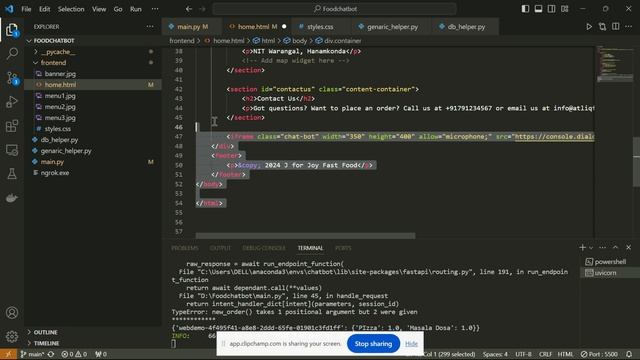Open the Source Control view
This screenshot has height=360, width=640.
[x=12, y=78]
